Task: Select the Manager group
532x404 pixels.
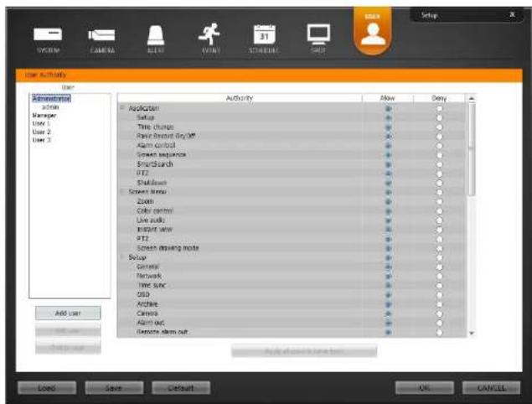Action: (x=44, y=116)
